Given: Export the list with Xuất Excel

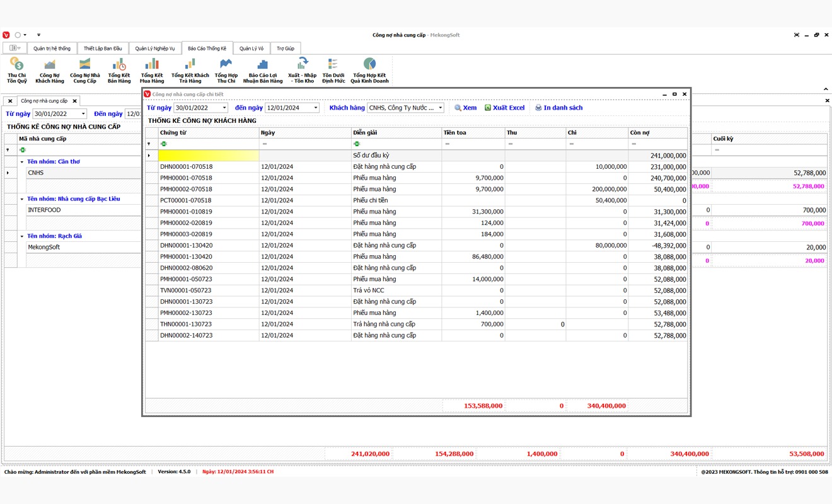Looking at the screenshot, I should pyautogui.click(x=504, y=108).
